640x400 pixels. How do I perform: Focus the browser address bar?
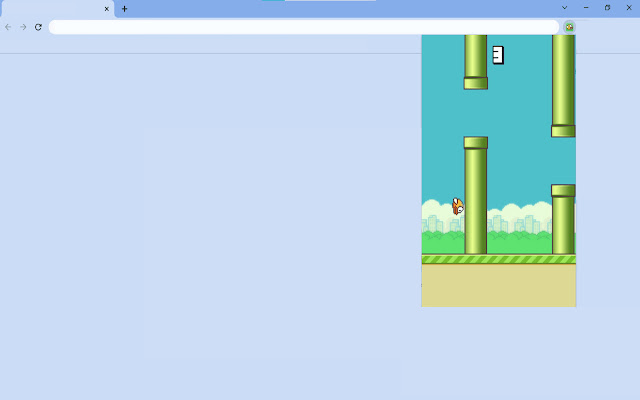304,27
